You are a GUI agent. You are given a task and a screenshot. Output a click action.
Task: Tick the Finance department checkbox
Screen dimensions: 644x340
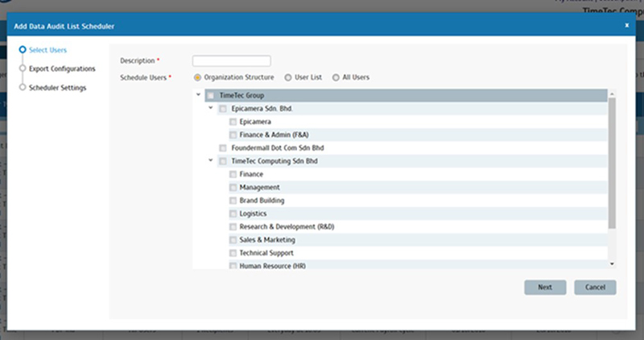233,174
